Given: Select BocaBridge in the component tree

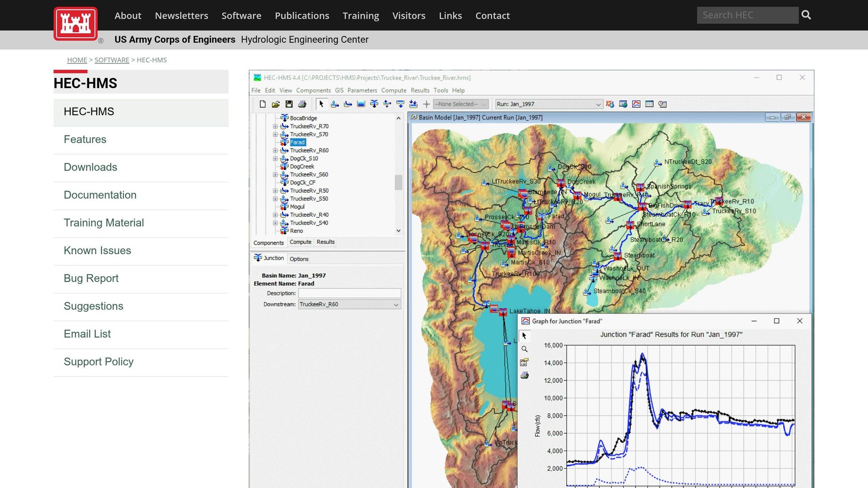Looking at the screenshot, I should (303, 118).
